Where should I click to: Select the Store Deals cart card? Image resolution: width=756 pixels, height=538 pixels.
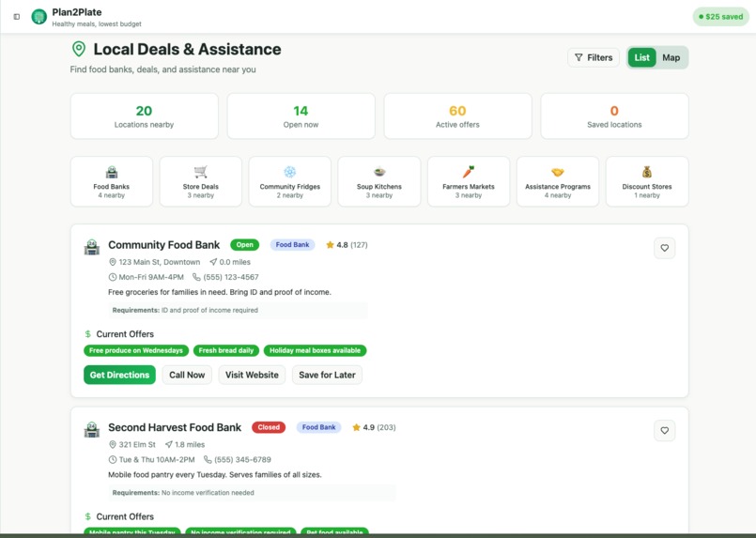tap(201, 181)
